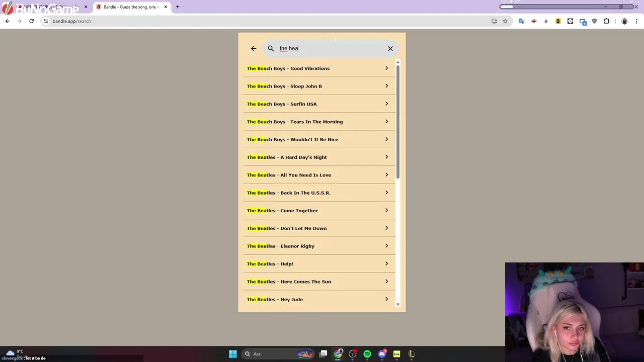Viewport: 644px width, 362px height.
Task: Open Task View on taskbar
Action: click(324, 354)
